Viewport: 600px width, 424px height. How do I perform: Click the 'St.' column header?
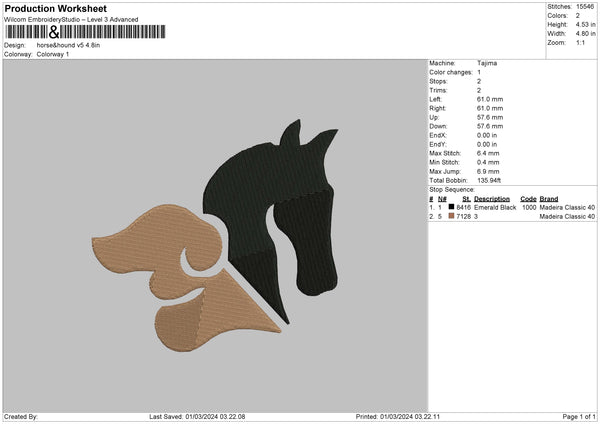point(466,199)
